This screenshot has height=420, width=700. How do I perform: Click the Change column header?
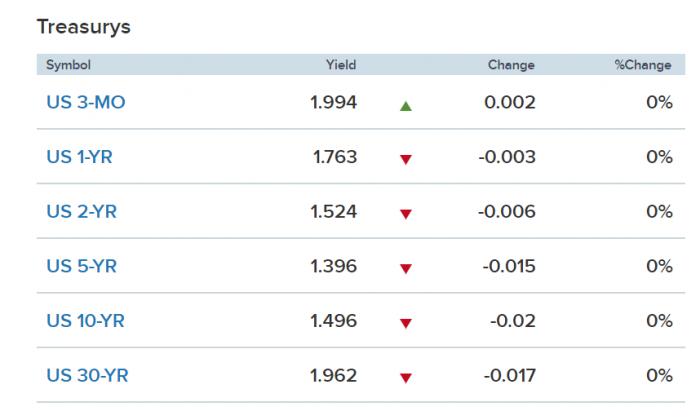[511, 65]
